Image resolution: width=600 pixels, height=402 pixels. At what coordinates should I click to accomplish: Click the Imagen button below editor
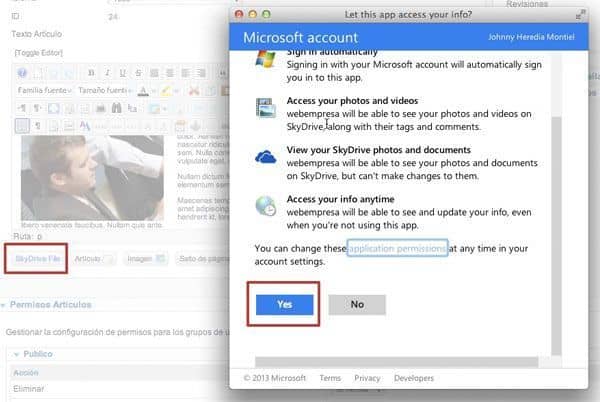(x=146, y=259)
